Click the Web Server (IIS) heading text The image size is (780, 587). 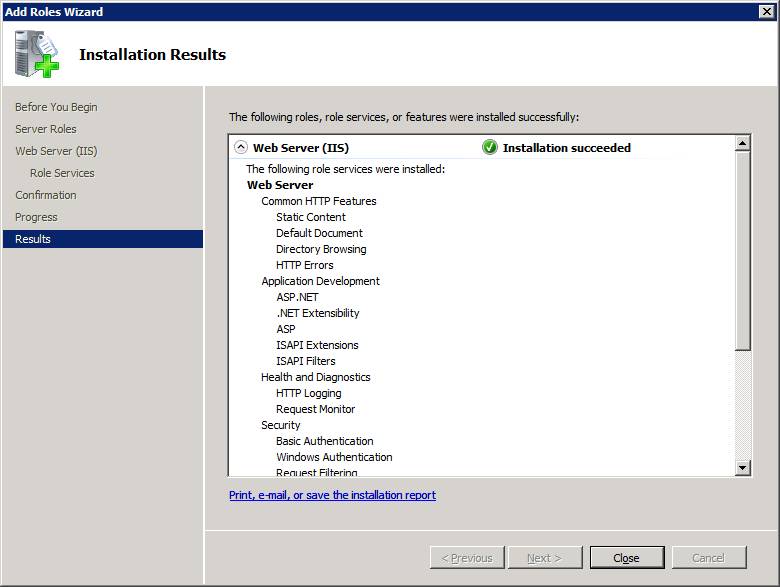click(301, 148)
